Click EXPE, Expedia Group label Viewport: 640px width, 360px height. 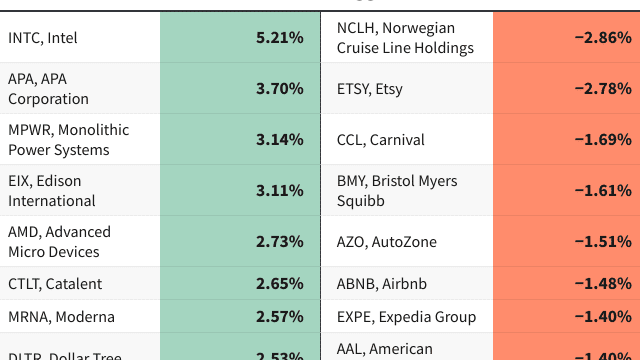tap(407, 317)
